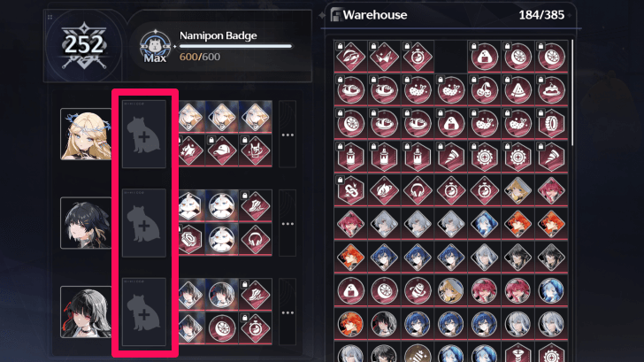Click the equipped baseball cap item
644x362 pixels.
point(222,150)
